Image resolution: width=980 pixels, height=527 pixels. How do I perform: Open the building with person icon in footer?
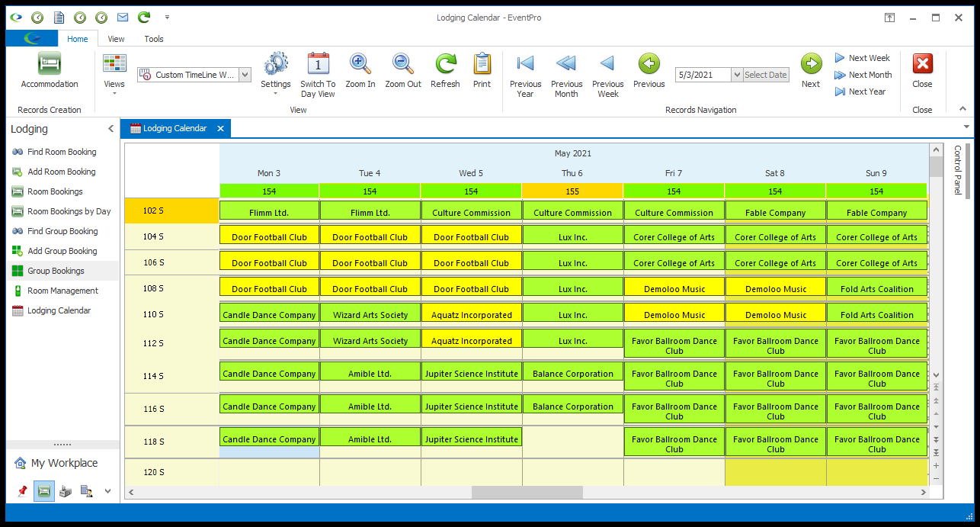coord(87,491)
